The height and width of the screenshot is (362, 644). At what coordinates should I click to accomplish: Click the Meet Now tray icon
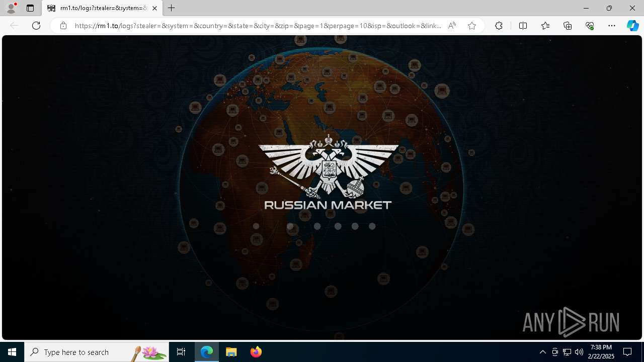pyautogui.click(x=555, y=352)
